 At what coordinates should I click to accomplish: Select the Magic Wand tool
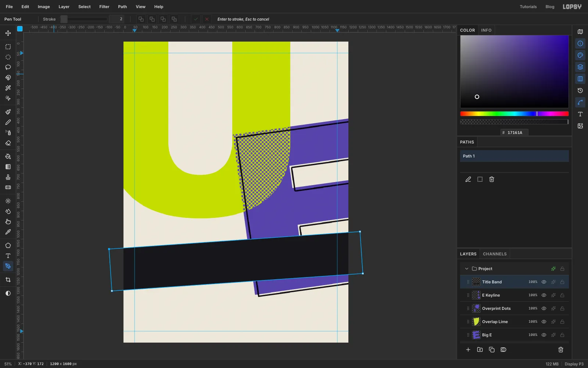(8, 88)
